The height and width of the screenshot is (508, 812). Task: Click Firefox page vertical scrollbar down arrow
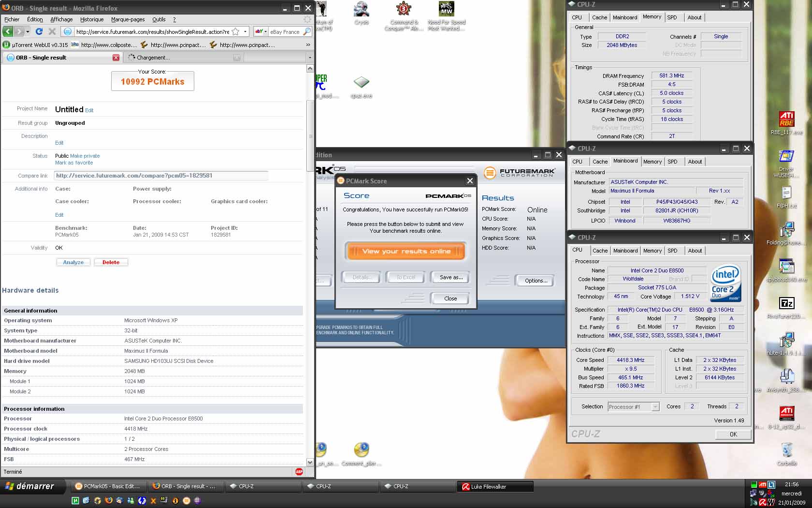coord(310,462)
